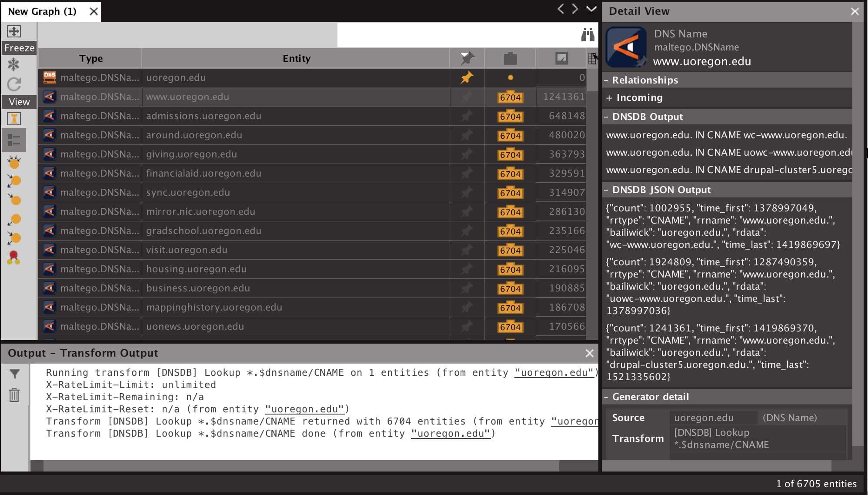
Task: Click first DNSDB Output CNAME wc-www line
Action: (x=727, y=135)
